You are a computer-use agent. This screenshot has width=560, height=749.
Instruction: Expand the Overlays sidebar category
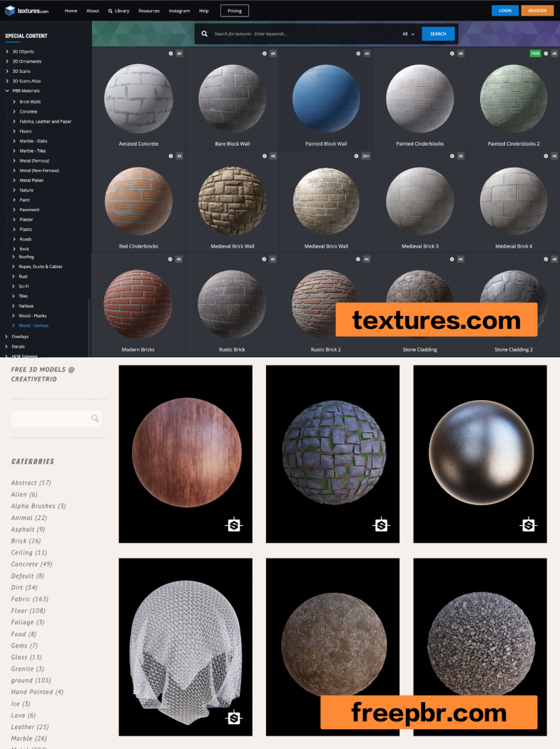(7, 336)
